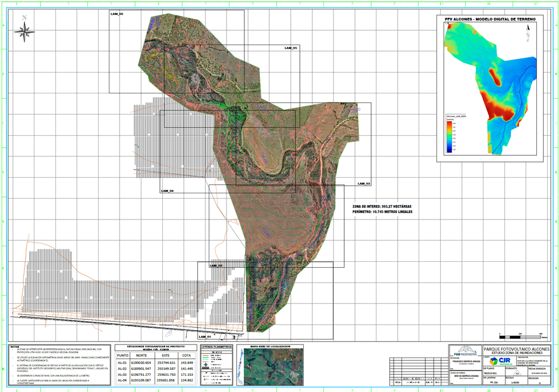559x392 pixels.
Task: Click the 'Nº LAMINA' field label
Action: (x=489, y=378)
